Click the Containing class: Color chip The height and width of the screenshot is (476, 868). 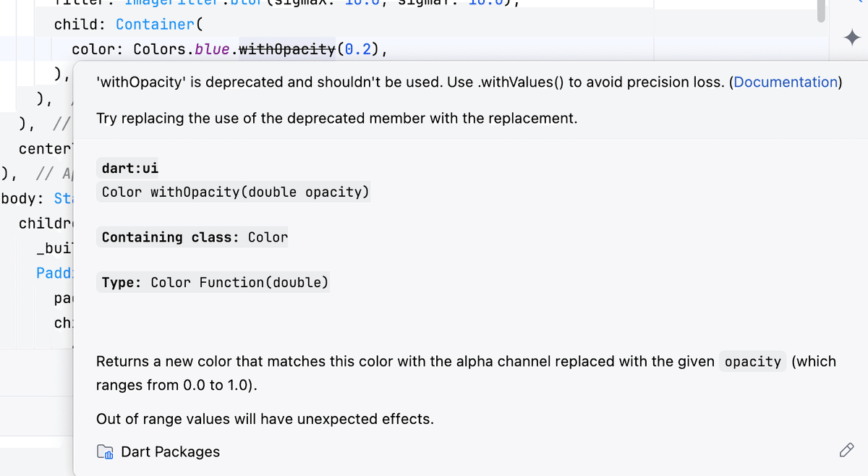click(192, 237)
